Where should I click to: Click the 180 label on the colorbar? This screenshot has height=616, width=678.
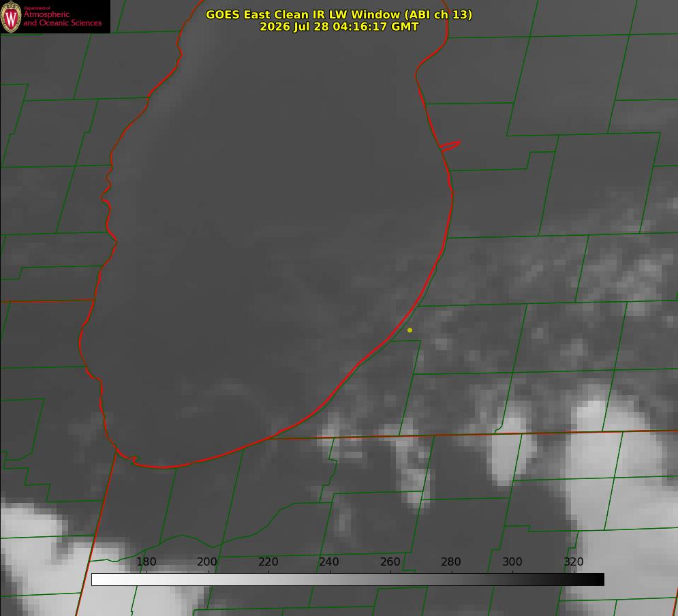[x=146, y=561]
